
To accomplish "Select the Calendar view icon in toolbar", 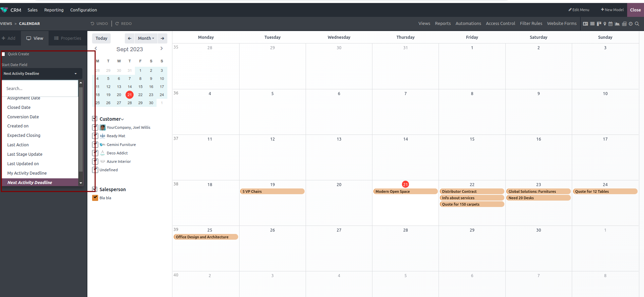I will [x=611, y=24].
